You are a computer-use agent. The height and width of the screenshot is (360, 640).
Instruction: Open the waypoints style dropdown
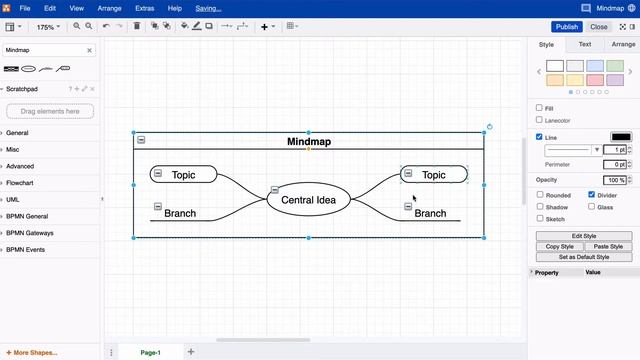pos(242,26)
